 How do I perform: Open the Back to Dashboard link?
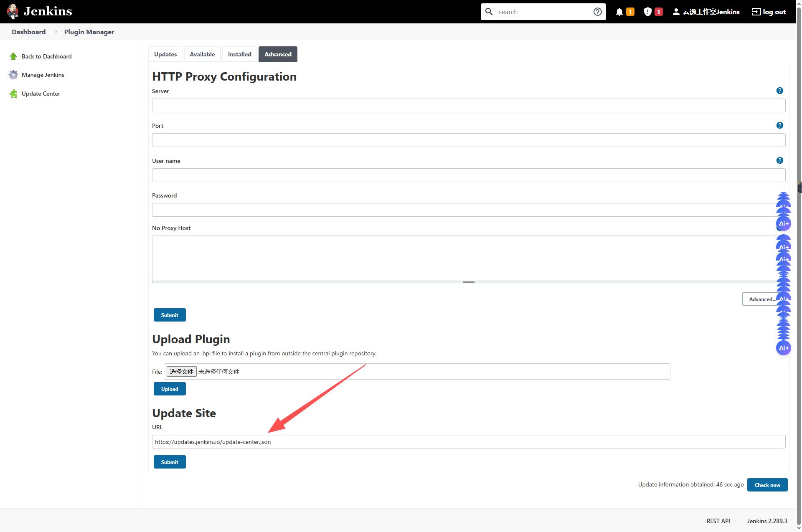coord(47,56)
